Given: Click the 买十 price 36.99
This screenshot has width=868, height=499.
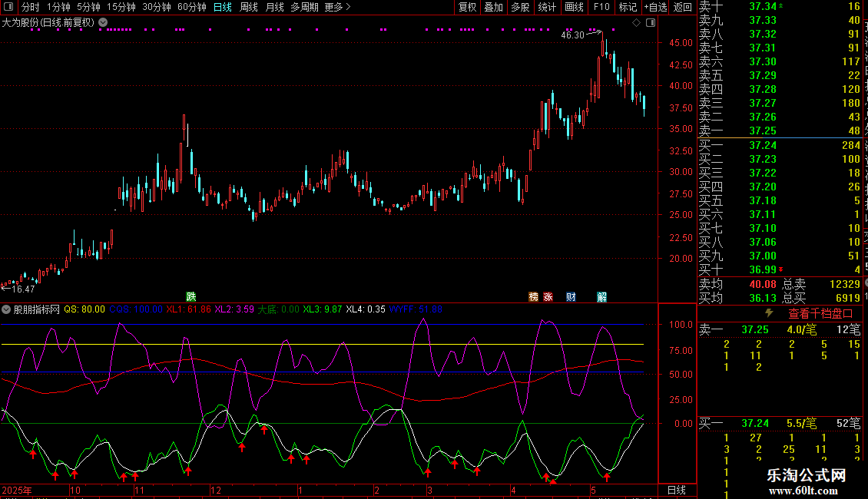Looking at the screenshot, I should 763,270.
